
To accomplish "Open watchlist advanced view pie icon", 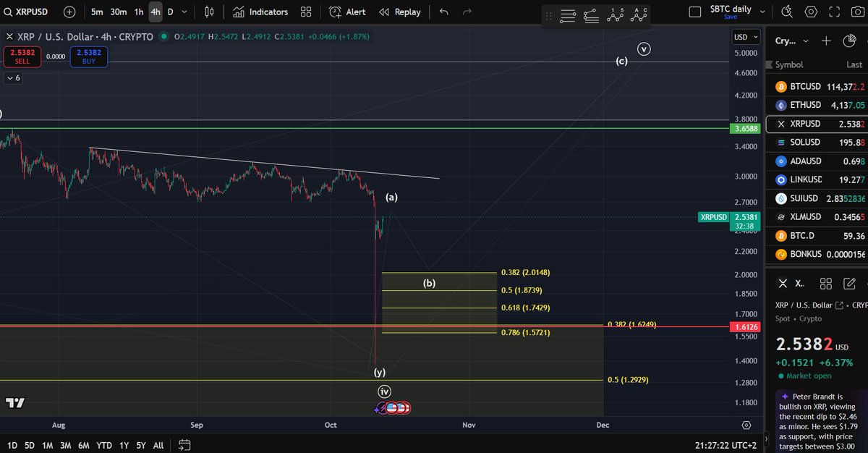I will [x=848, y=41].
